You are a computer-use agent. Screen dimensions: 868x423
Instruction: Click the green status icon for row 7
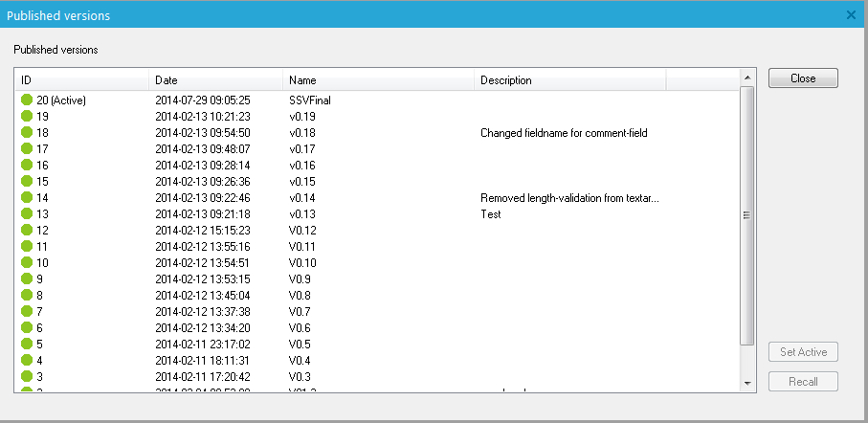point(27,312)
